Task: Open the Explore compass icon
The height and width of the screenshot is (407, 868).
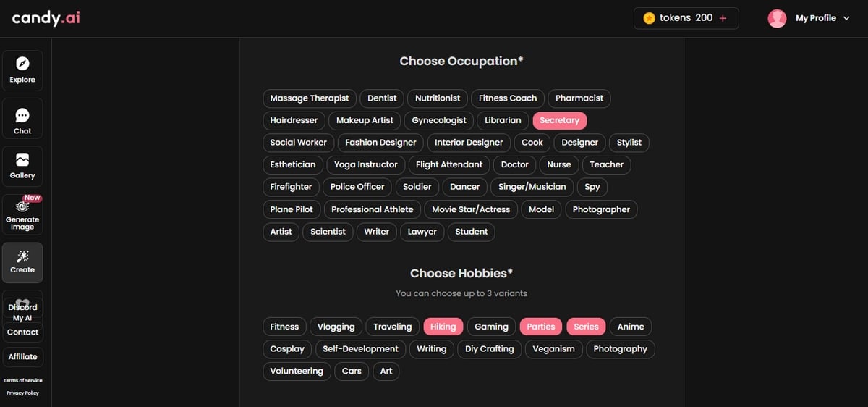Action: pyautogui.click(x=22, y=64)
